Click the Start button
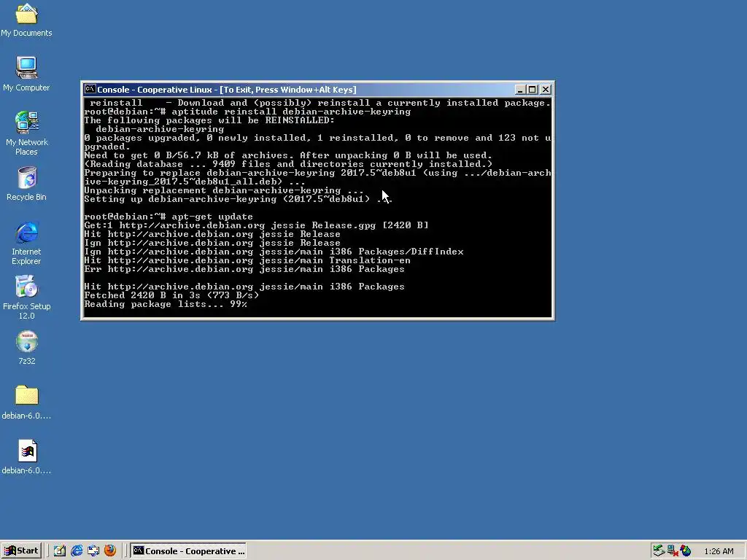The image size is (747, 560). click(21, 551)
